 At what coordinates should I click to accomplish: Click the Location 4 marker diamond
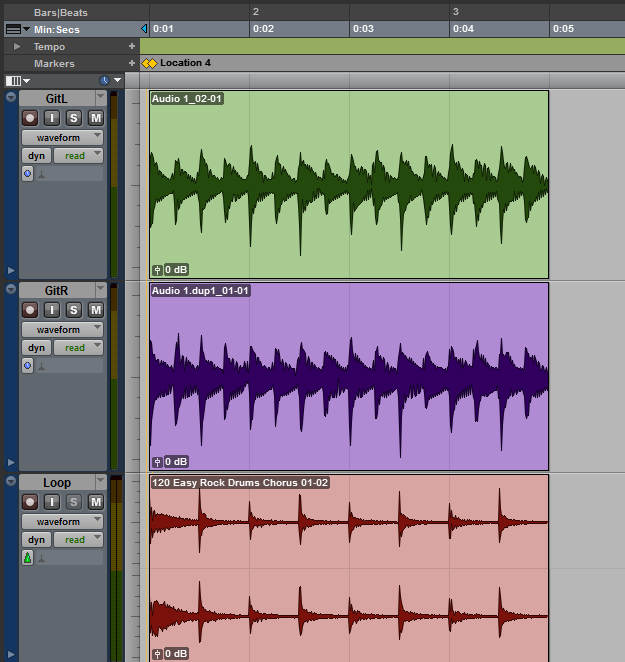[149, 63]
